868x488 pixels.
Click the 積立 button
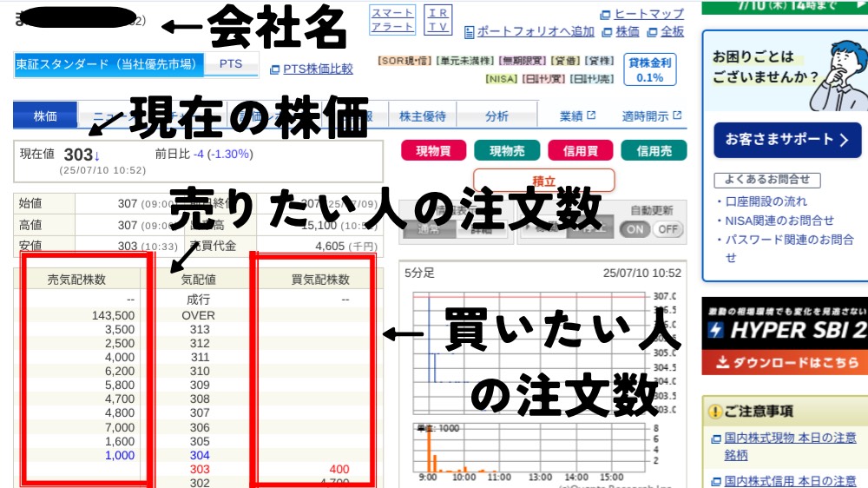pos(543,181)
